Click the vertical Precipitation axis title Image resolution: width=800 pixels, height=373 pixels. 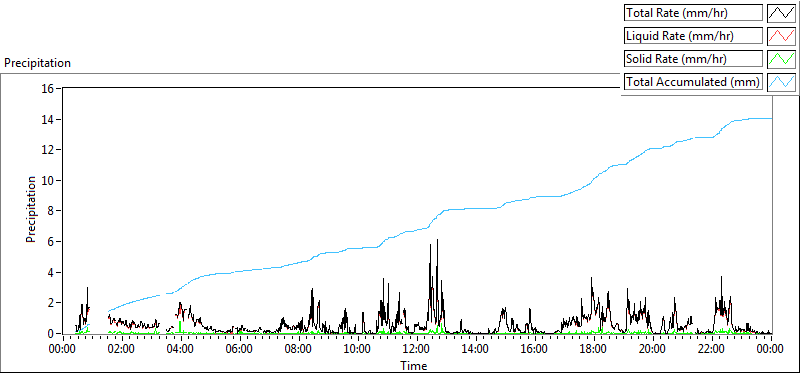pyautogui.click(x=31, y=209)
